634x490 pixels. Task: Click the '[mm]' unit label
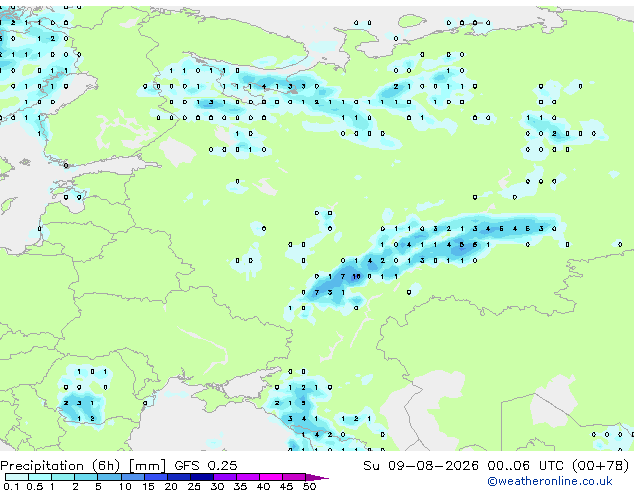(x=147, y=466)
